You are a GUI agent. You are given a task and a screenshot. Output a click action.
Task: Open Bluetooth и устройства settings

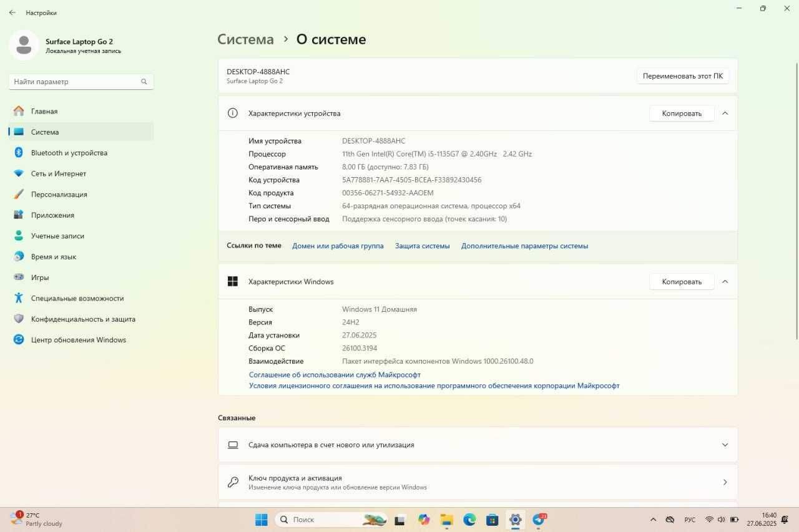[81, 153]
